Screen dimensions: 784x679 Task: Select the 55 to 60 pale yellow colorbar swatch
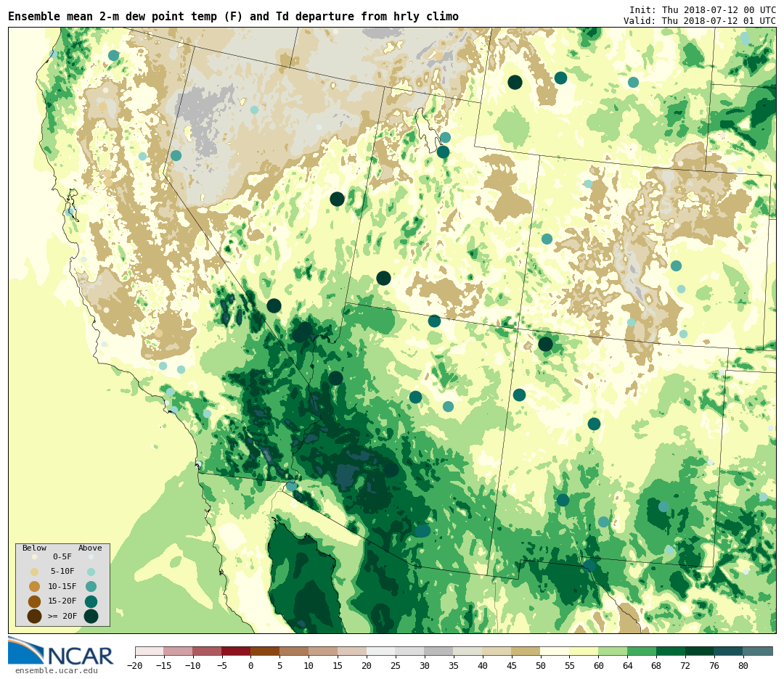[x=584, y=651]
